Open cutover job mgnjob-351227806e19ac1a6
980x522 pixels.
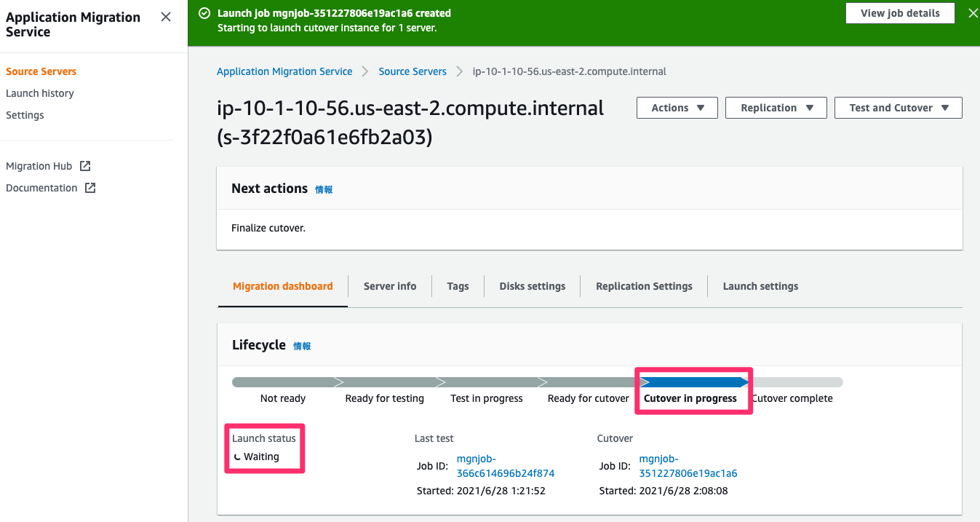[688, 466]
